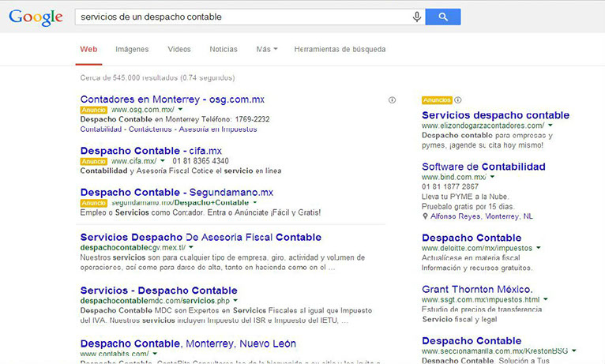The image size is (605, 364).
Task: Click the blue magnifier search button
Action: click(443, 17)
